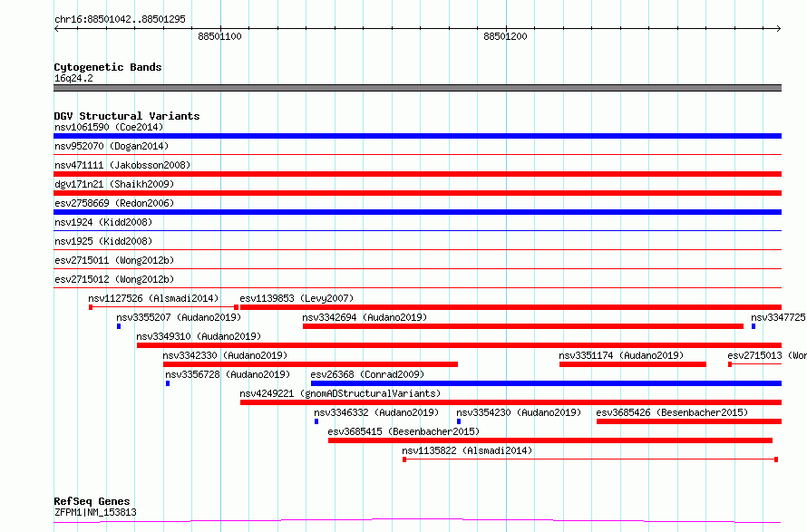Click the red bar under esv3685415
807x532 pixels.
click(x=550, y=440)
